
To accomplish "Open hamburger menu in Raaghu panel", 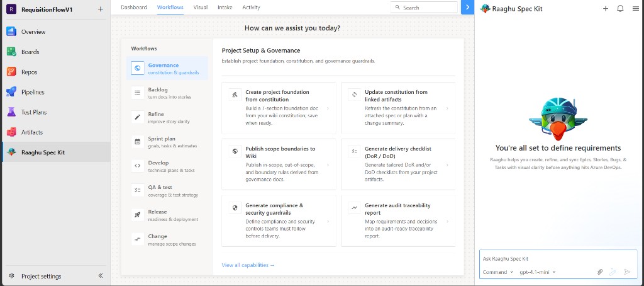I will [636, 9].
